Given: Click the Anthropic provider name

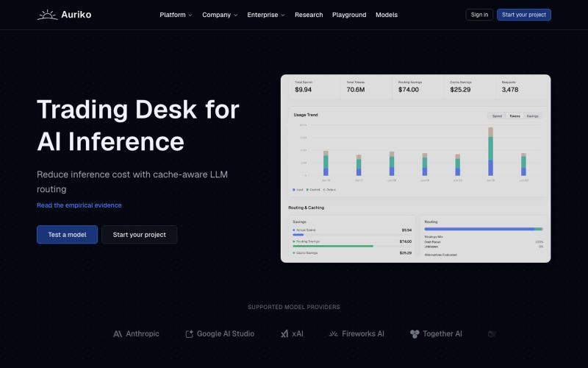Looking at the screenshot, I should pyautogui.click(x=143, y=334).
